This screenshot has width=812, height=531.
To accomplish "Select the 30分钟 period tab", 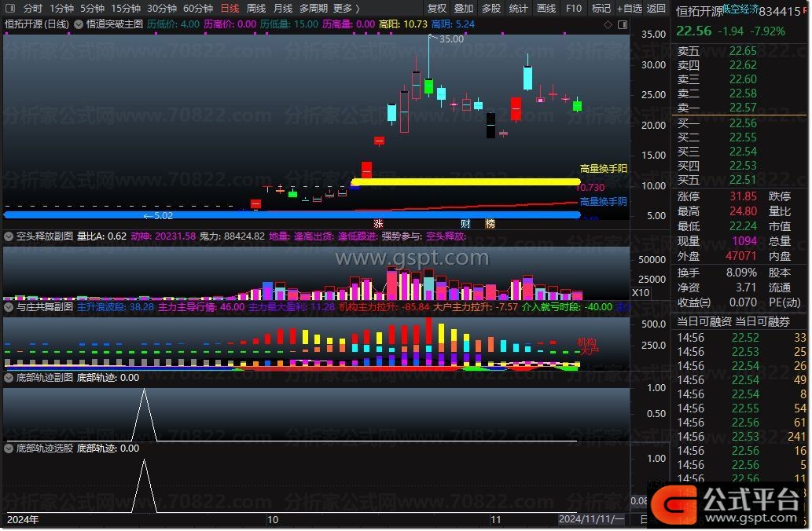I will pos(162,9).
